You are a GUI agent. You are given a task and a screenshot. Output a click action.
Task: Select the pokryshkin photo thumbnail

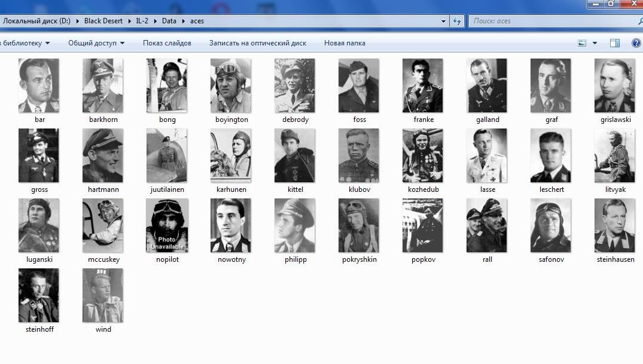point(359,225)
